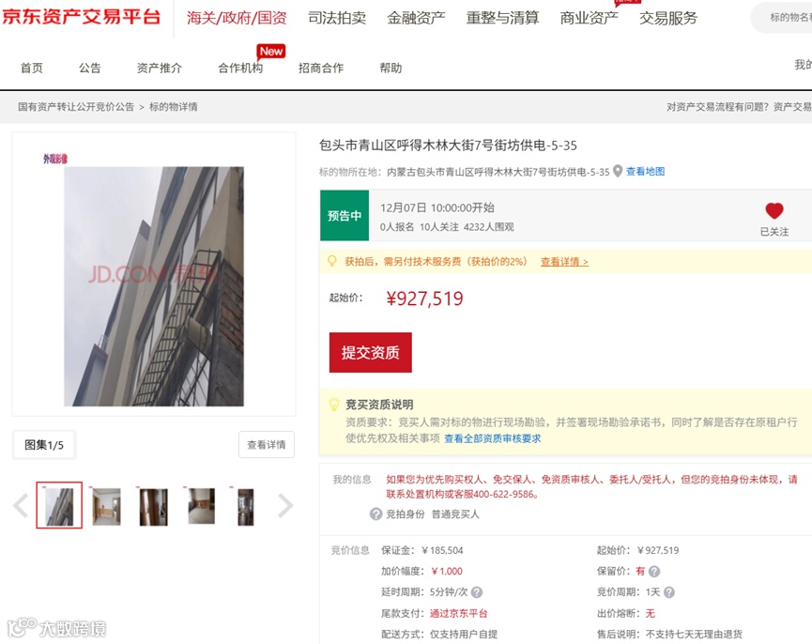Click the starting price ¥927,519

pos(424,299)
